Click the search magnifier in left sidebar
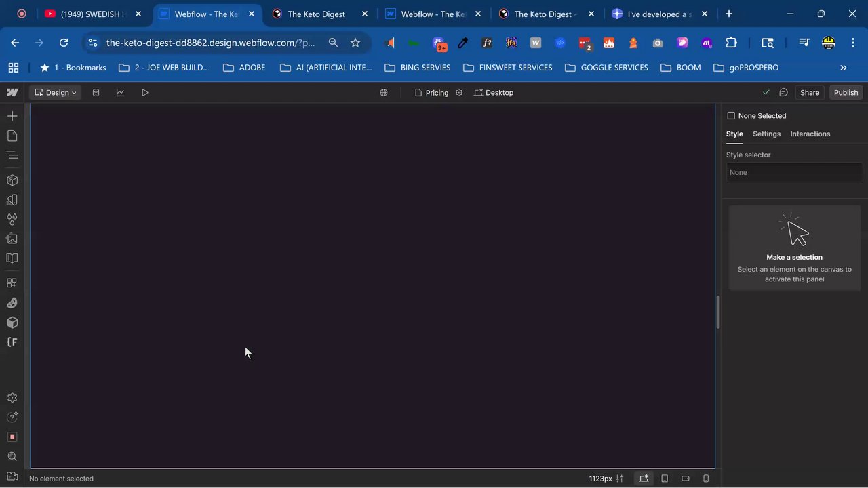Image resolution: width=868 pixels, height=488 pixels. (12, 456)
